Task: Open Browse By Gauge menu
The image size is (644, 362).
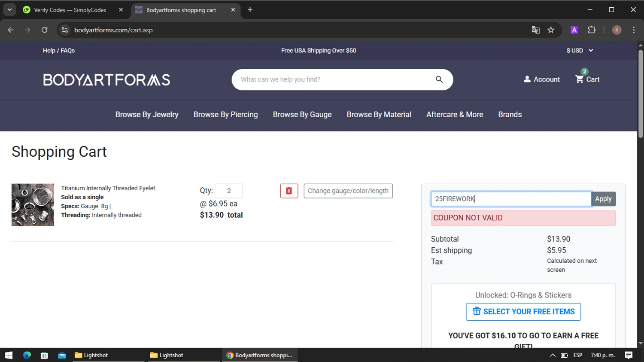Action: pyautogui.click(x=302, y=115)
